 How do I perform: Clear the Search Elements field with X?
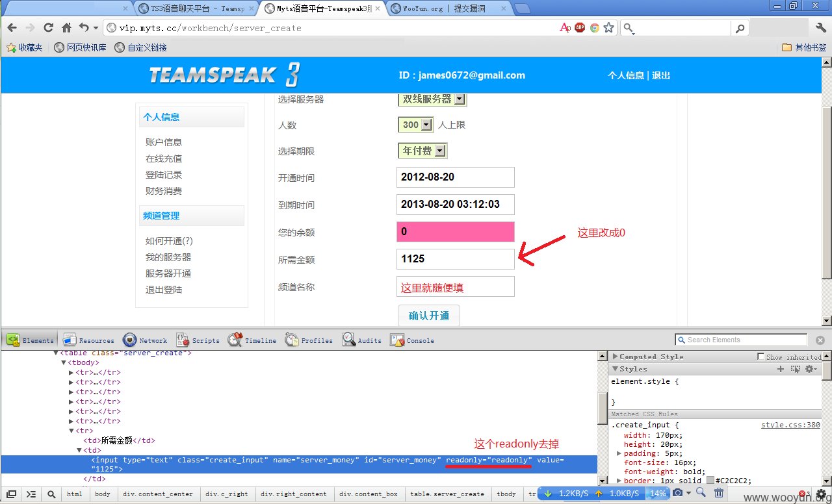(x=820, y=340)
